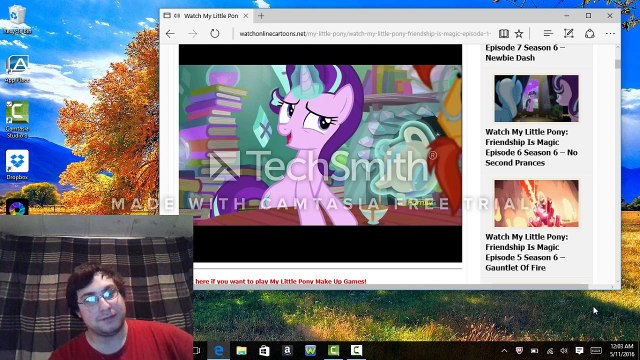Open Episode 7 Season 6 Newbie Dash link
The height and width of the screenshot is (360, 640).
point(525,53)
